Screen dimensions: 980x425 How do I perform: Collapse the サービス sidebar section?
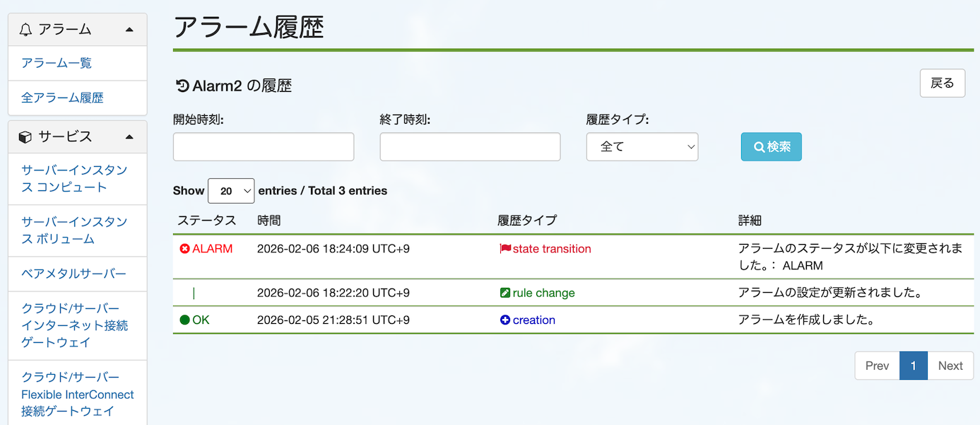(129, 136)
